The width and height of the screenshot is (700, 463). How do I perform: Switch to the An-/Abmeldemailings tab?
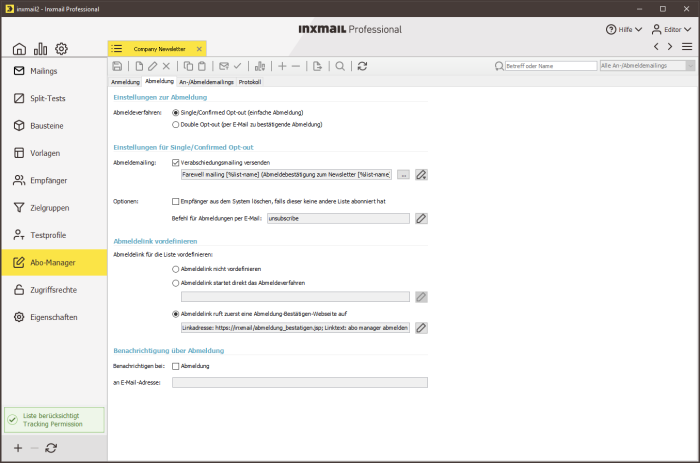pos(206,82)
